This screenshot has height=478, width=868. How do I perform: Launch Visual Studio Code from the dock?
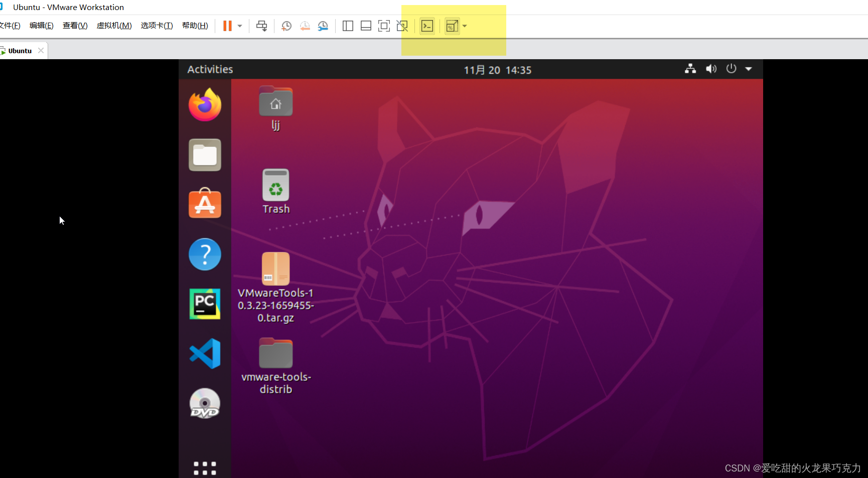(205, 354)
